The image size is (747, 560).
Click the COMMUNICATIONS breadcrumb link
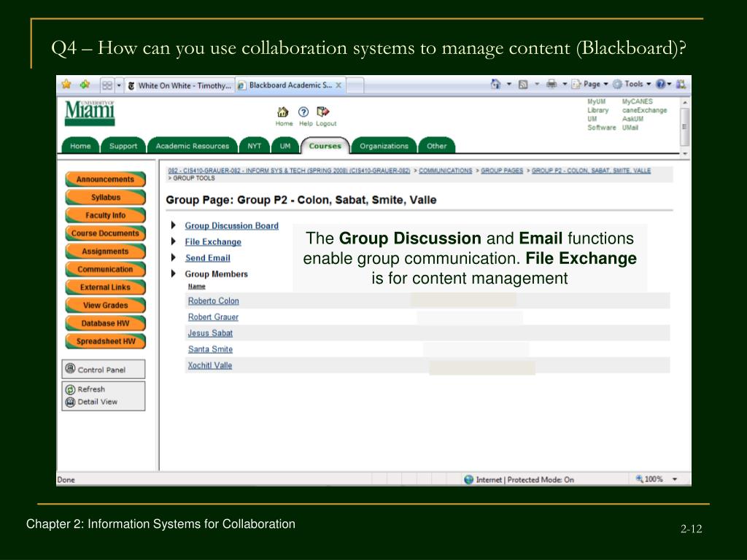coord(446,171)
